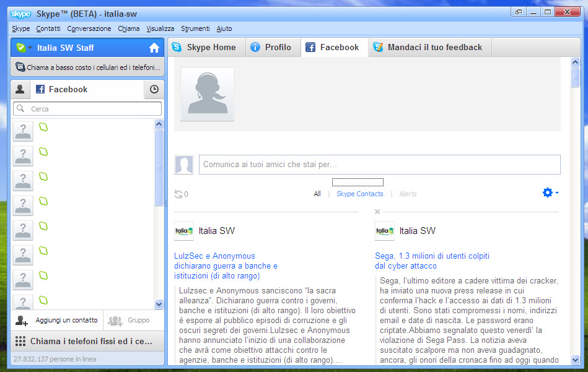Screen dimensions: 588x372
Task: Open the LulzSec e Anonymous article link
Action: point(226,266)
